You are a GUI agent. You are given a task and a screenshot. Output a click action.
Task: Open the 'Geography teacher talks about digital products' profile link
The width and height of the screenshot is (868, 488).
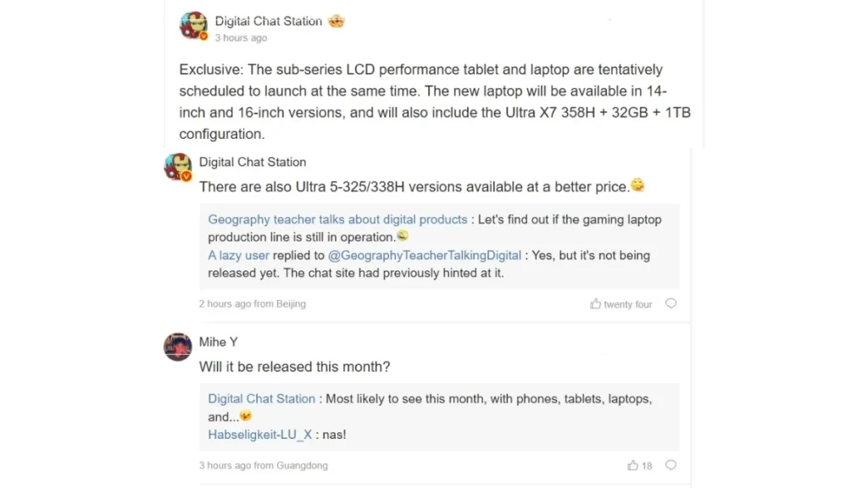[x=337, y=219]
